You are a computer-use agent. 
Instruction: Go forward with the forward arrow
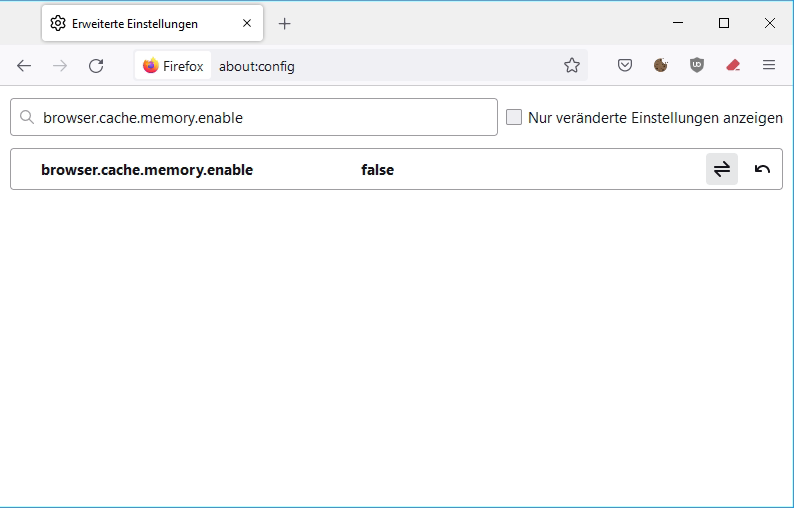coord(60,66)
